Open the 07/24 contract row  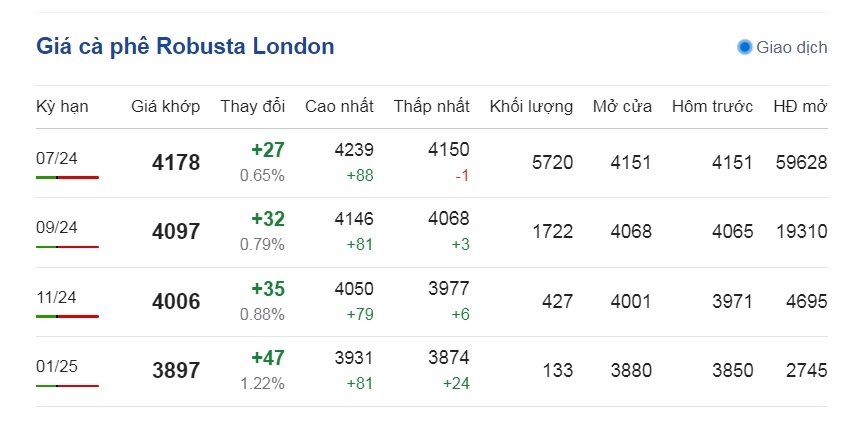tap(432, 163)
